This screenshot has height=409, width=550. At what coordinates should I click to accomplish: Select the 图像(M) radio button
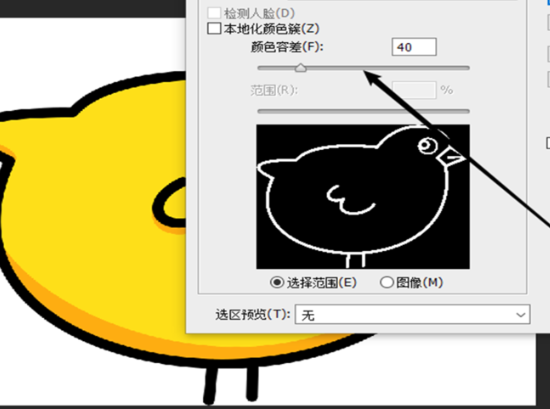[387, 282]
